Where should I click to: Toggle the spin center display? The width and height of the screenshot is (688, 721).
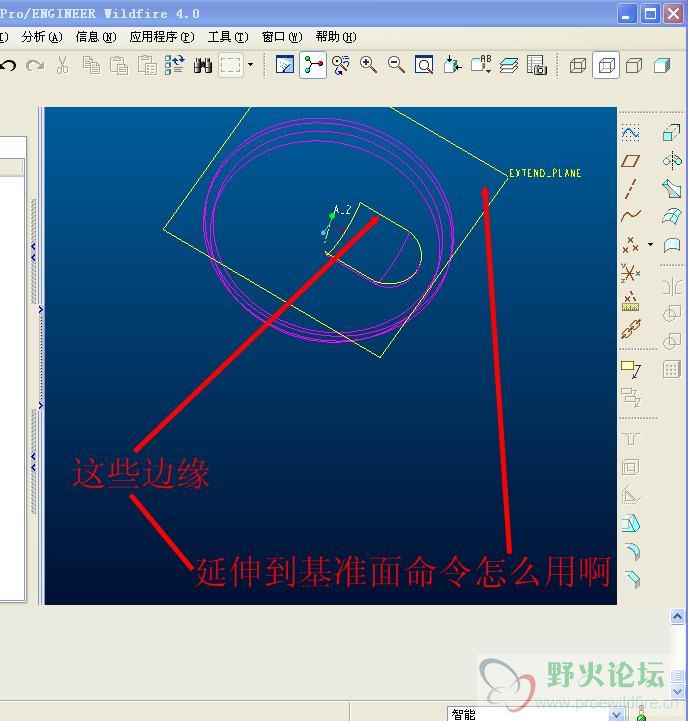coord(313,65)
